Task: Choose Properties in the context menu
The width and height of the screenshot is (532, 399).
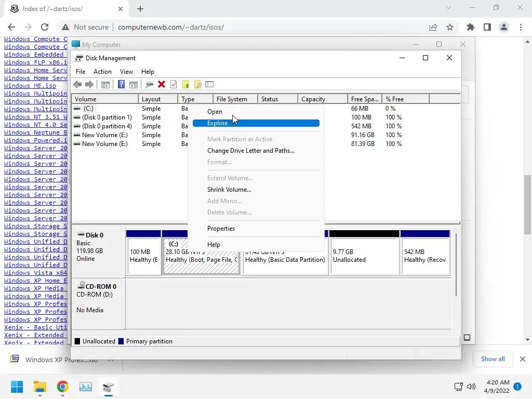Action: 256,229
